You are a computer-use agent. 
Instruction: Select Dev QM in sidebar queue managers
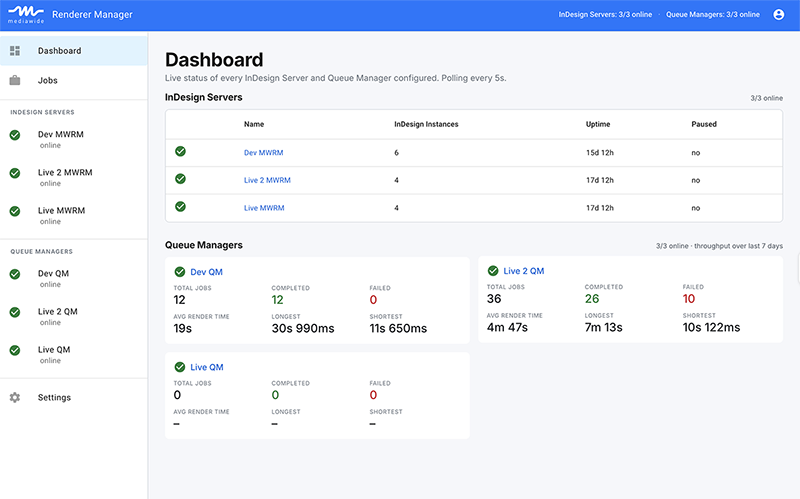click(x=73, y=278)
